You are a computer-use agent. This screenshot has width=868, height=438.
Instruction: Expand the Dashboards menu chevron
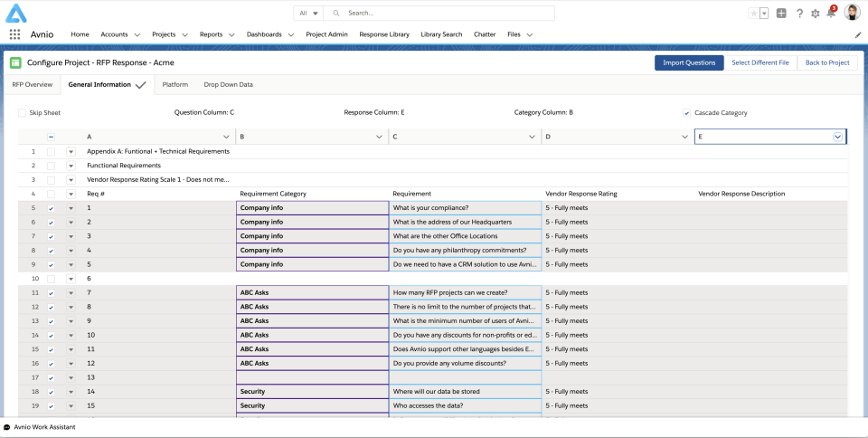291,35
